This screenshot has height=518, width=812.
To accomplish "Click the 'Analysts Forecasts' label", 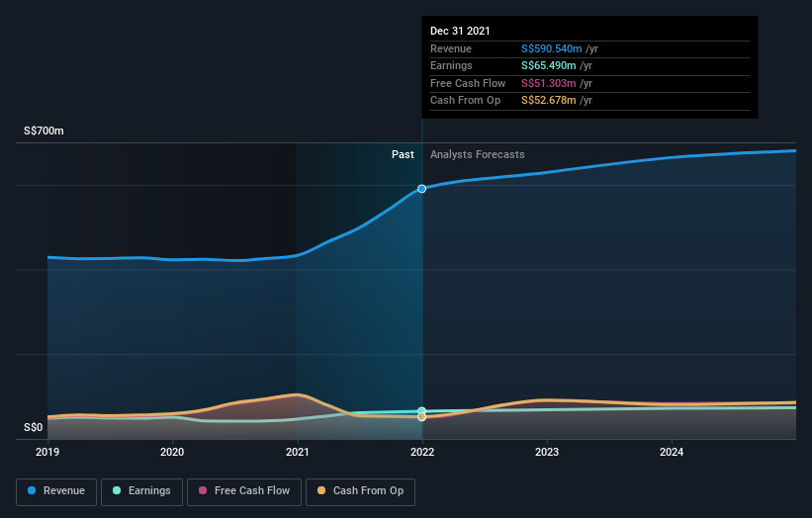I will point(477,155).
